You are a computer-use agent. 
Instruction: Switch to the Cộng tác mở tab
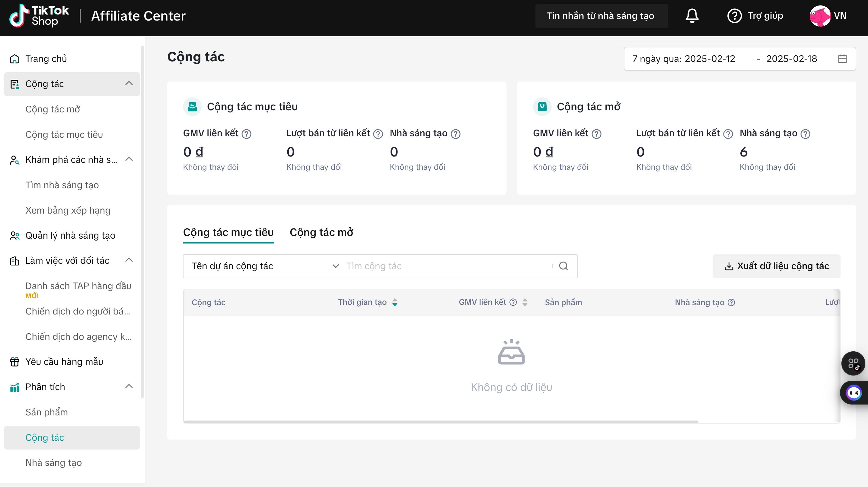pyautogui.click(x=321, y=232)
